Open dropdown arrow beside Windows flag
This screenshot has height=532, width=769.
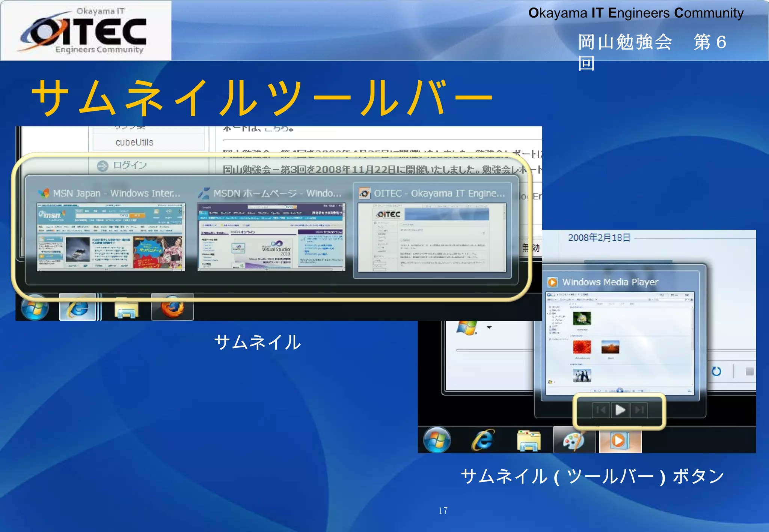point(489,328)
